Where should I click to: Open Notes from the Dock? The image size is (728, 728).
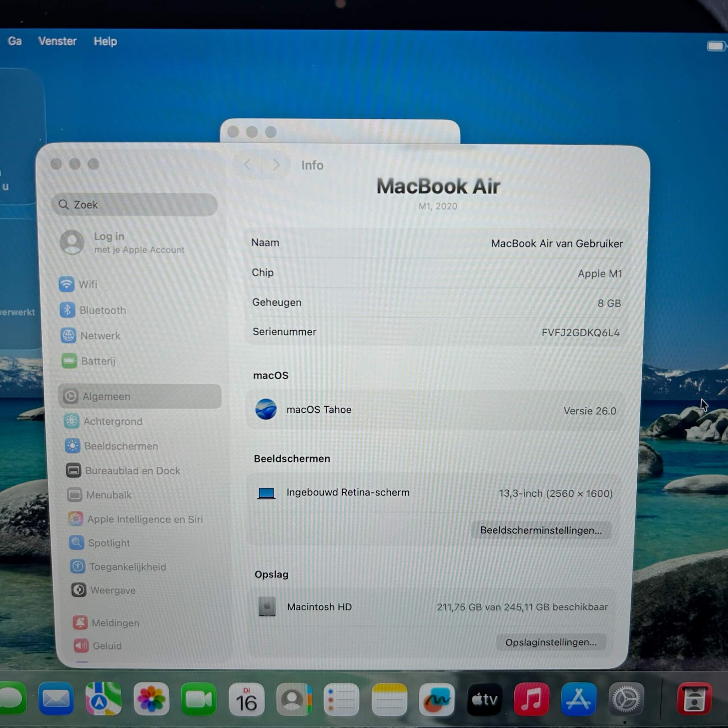[x=389, y=699]
